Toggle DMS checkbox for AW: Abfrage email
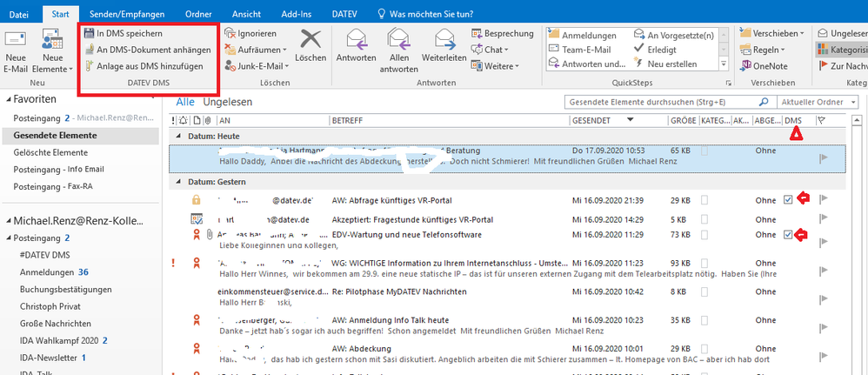The image size is (868, 375). [x=788, y=200]
